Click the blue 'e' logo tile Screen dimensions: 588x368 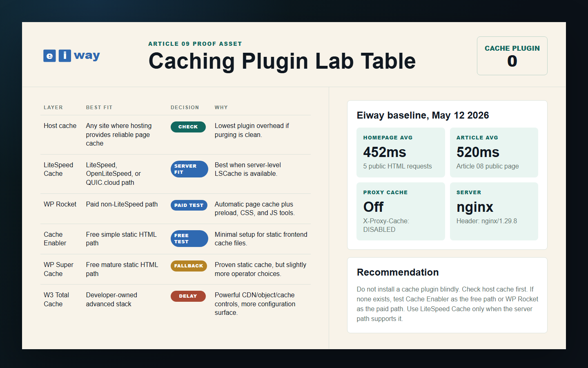pyautogui.click(x=49, y=56)
